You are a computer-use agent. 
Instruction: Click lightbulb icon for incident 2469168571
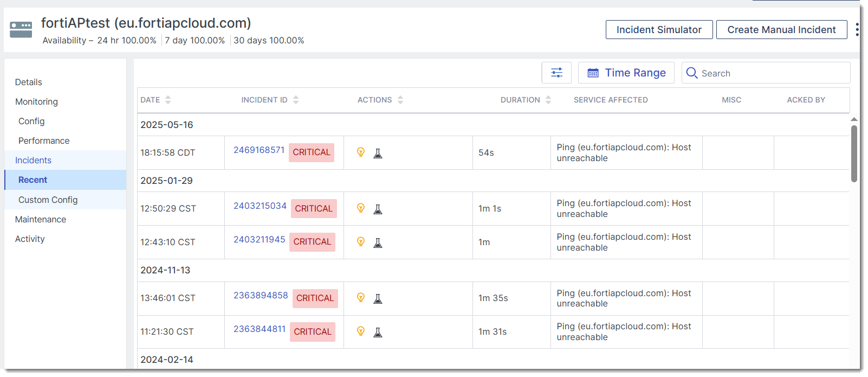point(361,152)
